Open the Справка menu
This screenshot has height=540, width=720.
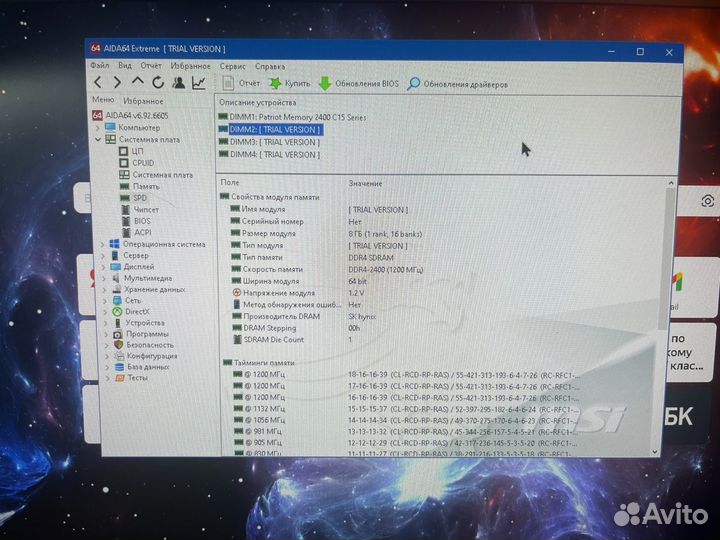[x=270, y=67]
